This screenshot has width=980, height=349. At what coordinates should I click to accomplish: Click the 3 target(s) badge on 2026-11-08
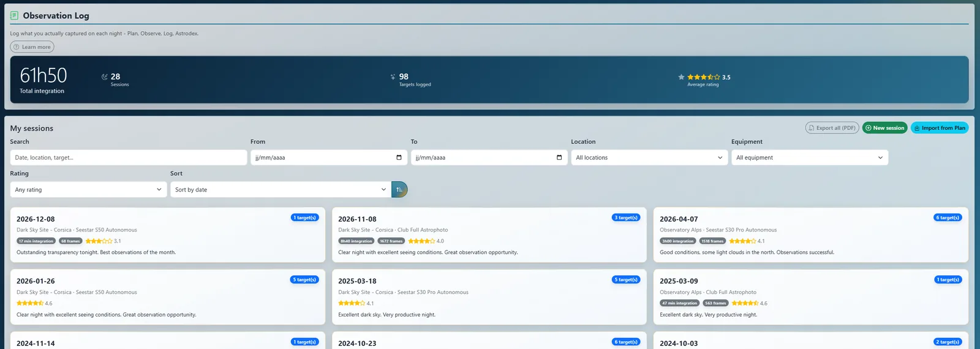(x=626, y=217)
